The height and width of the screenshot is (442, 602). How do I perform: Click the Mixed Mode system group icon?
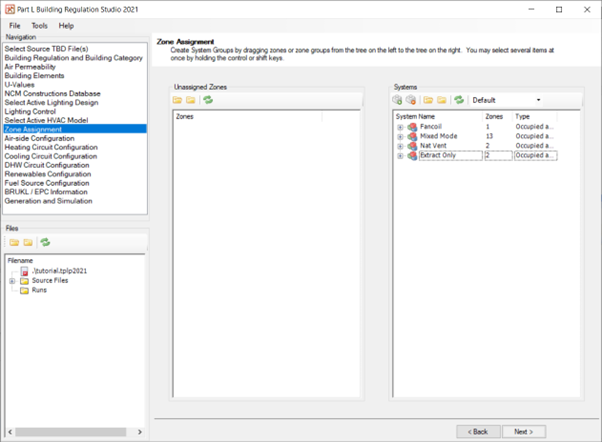(x=412, y=136)
